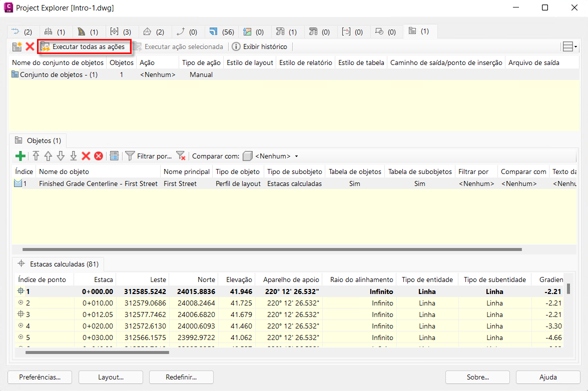This screenshot has width=588, height=391.
Task: Delete object set with the top red X
Action: (30, 46)
